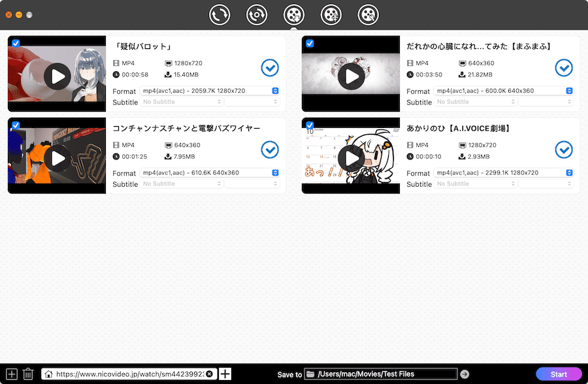
Task: Open the video Toolbox module with wrench
Action: click(368, 15)
